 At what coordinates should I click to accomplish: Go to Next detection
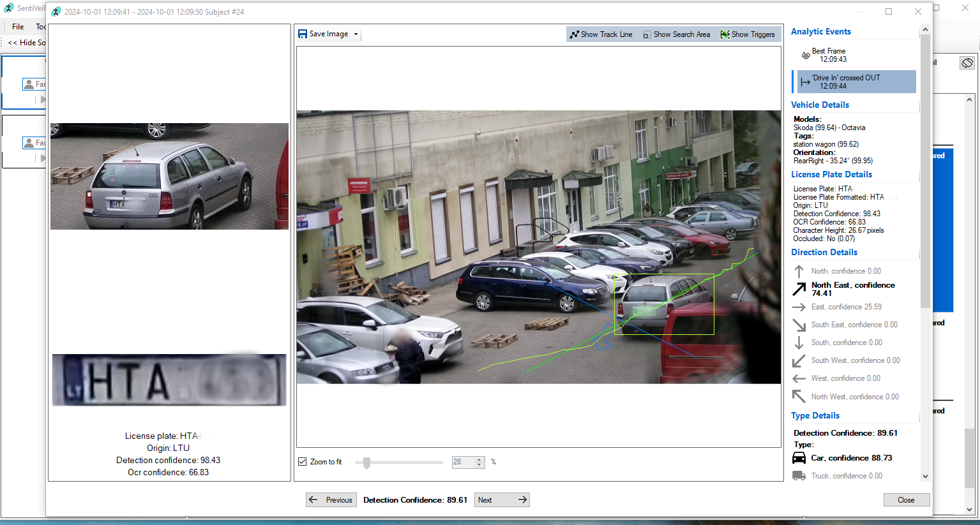[502, 500]
